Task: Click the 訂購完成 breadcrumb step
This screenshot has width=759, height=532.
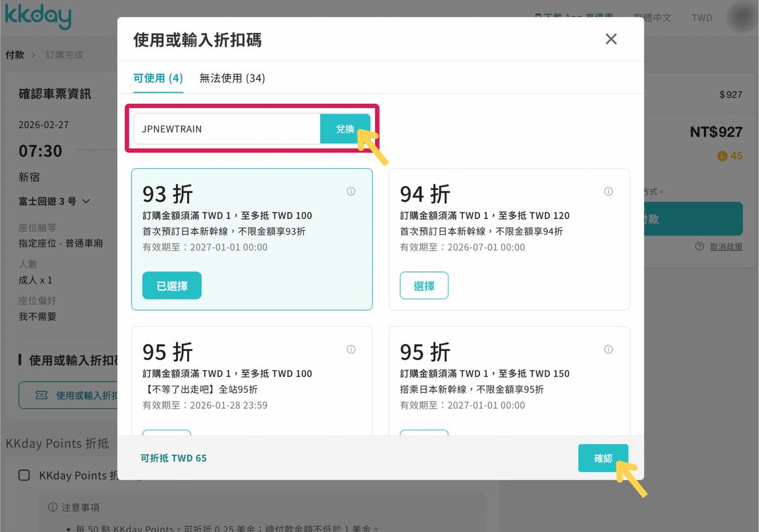Action: 64,55
